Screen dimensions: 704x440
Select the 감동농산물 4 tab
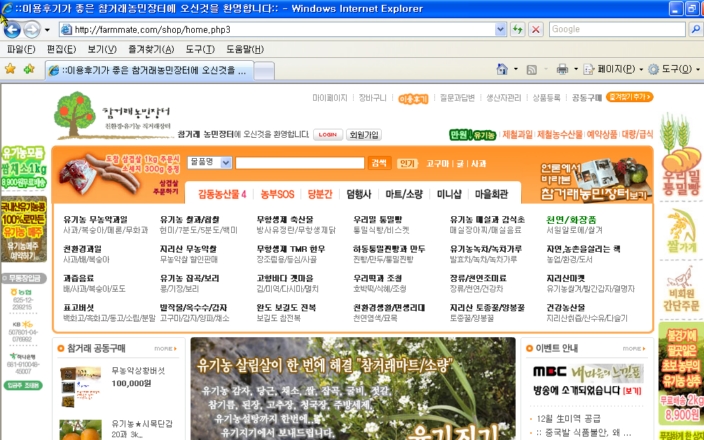point(222,194)
